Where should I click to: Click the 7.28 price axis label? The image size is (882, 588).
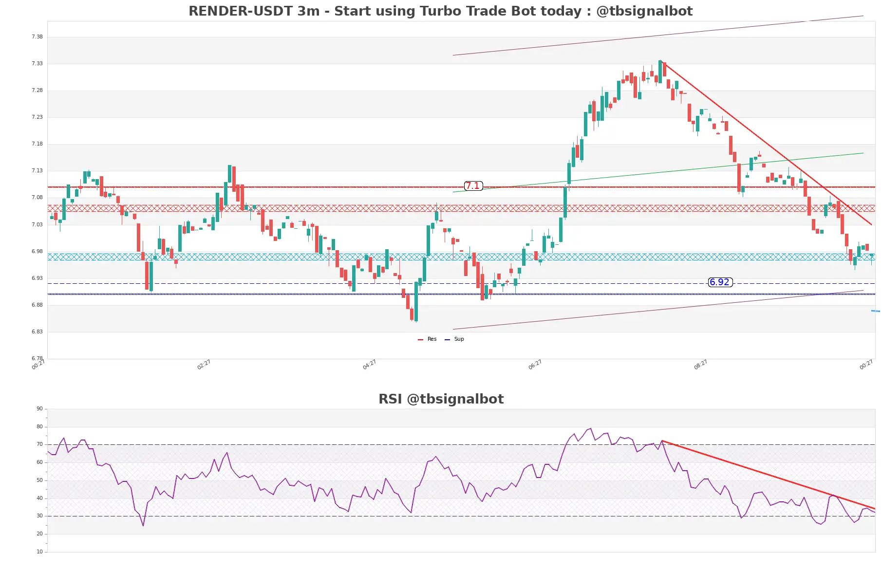coord(37,91)
